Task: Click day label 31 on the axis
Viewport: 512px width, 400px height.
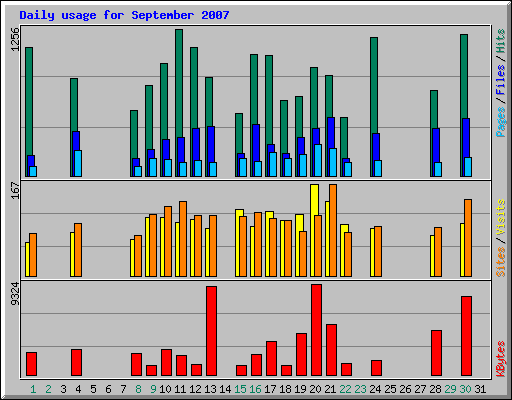Action: [x=480, y=389]
